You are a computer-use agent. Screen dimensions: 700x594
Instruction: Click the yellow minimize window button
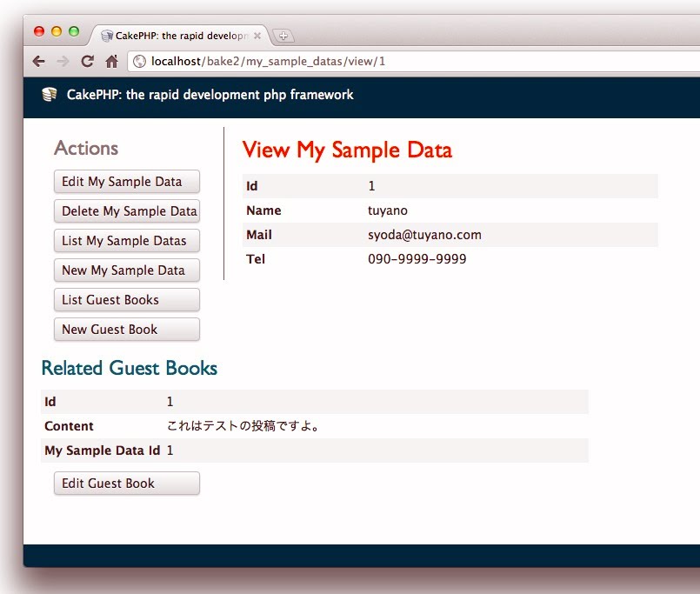click(57, 31)
